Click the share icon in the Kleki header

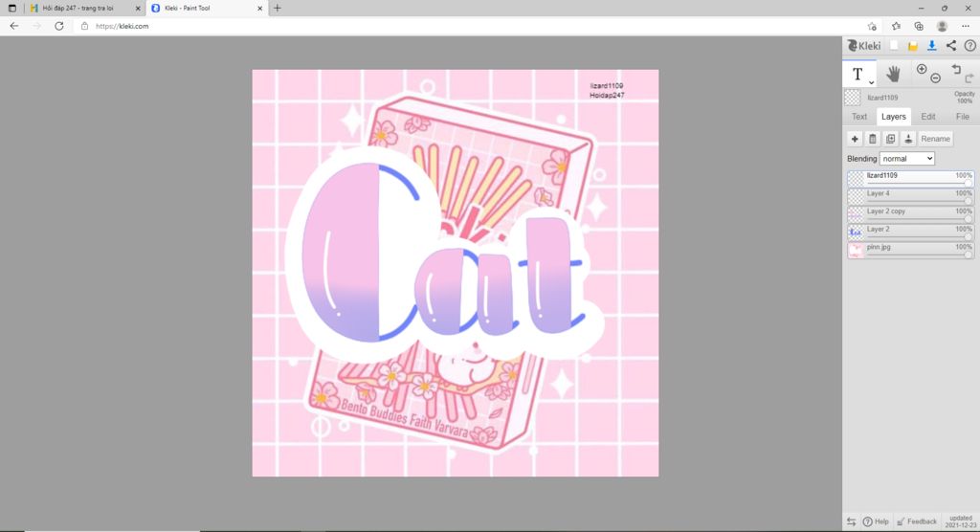pyautogui.click(x=950, y=46)
